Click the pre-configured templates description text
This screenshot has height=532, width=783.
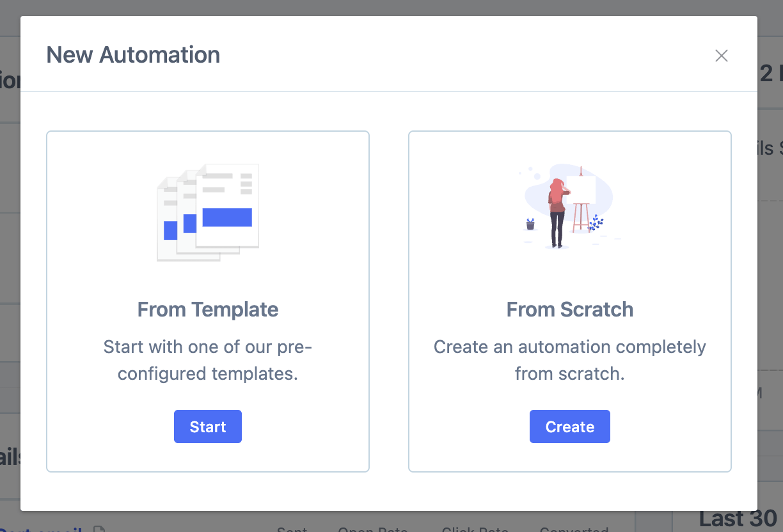click(207, 360)
